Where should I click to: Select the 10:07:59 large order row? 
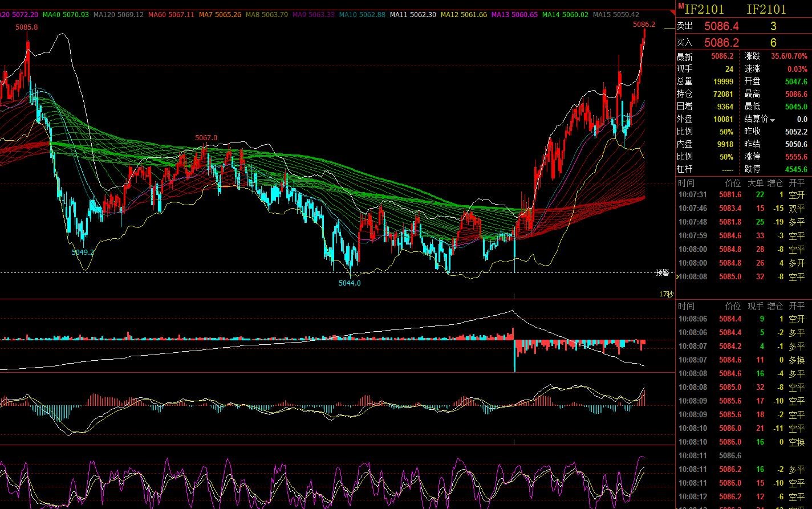click(x=742, y=235)
